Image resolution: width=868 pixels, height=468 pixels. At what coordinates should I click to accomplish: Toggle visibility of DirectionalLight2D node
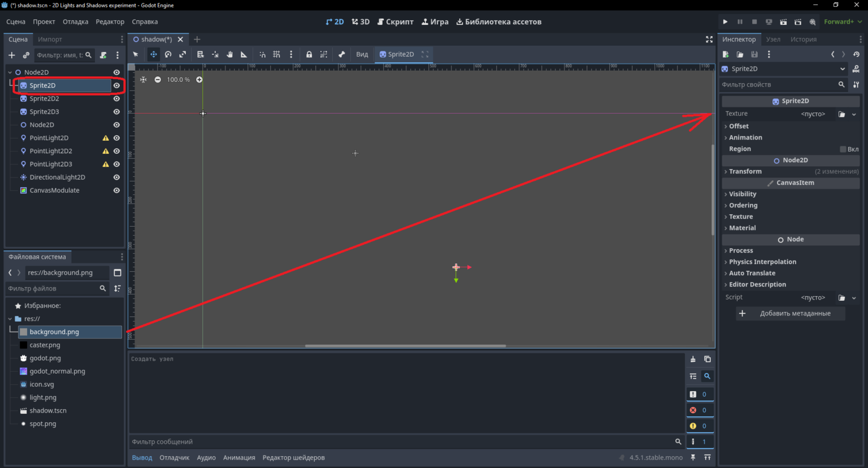pos(116,177)
